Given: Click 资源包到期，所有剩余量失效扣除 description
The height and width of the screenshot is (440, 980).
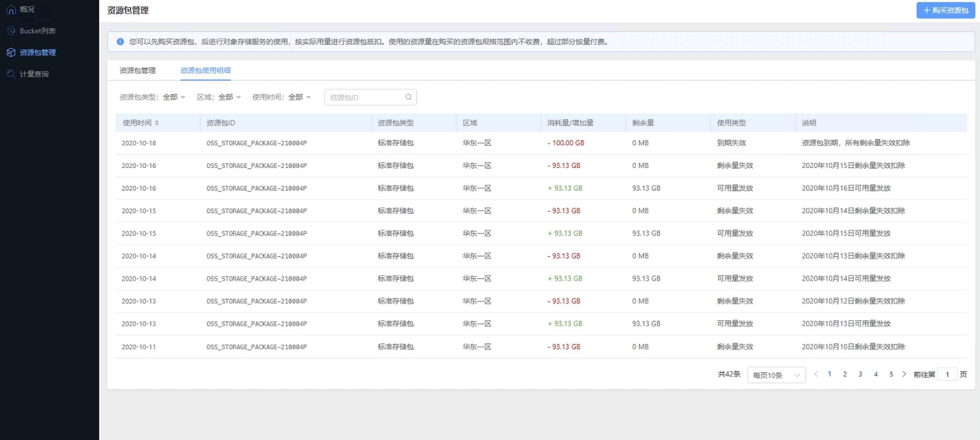Looking at the screenshot, I should [x=856, y=143].
